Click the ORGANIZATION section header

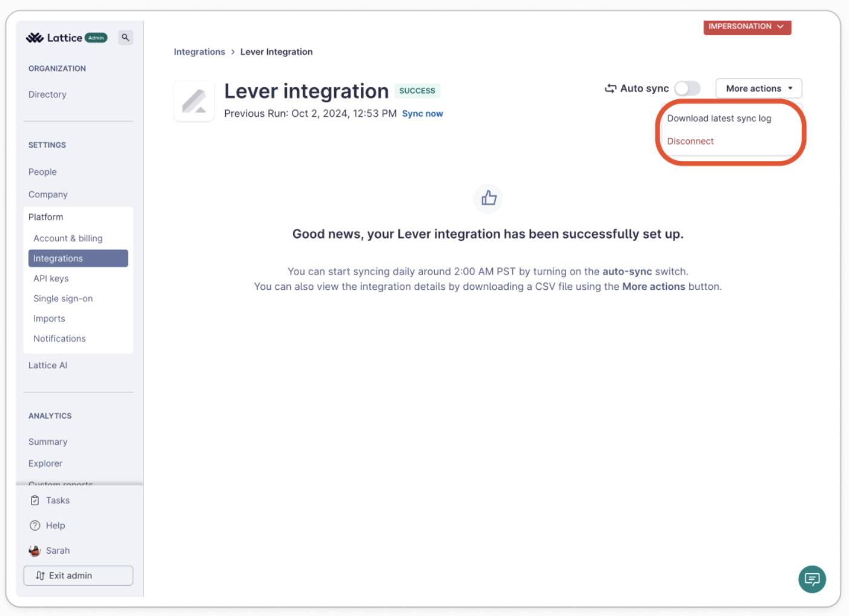(x=57, y=68)
